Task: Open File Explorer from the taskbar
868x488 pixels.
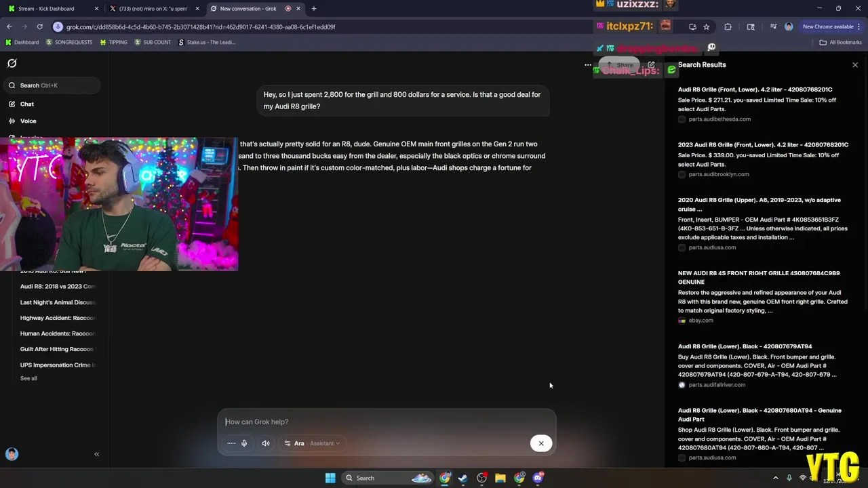Action: [500, 478]
